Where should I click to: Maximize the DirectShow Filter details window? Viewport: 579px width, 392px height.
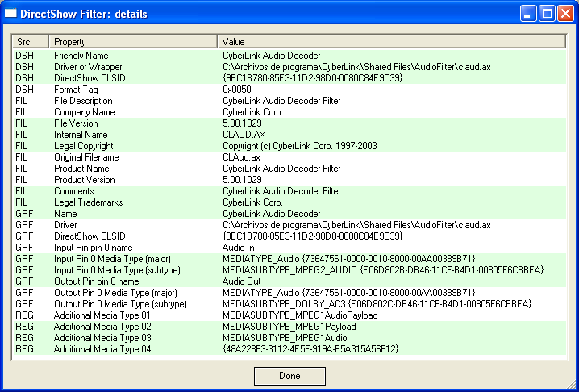coord(547,14)
